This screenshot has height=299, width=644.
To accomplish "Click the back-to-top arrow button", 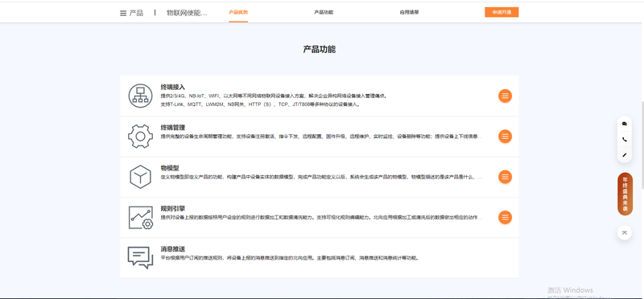I will coord(625,232).
